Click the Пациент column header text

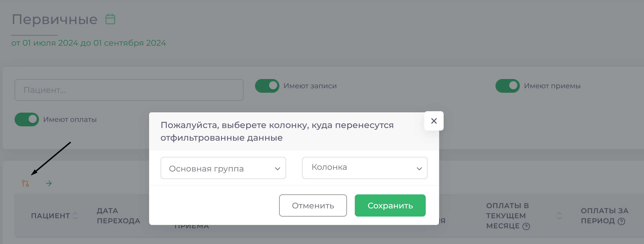pyautogui.click(x=50, y=216)
